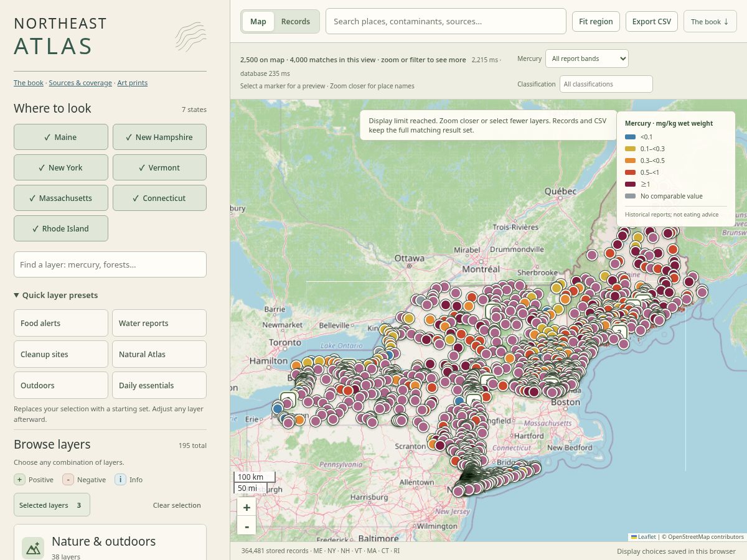Open the Mercury report bands dropdown

coord(587,58)
